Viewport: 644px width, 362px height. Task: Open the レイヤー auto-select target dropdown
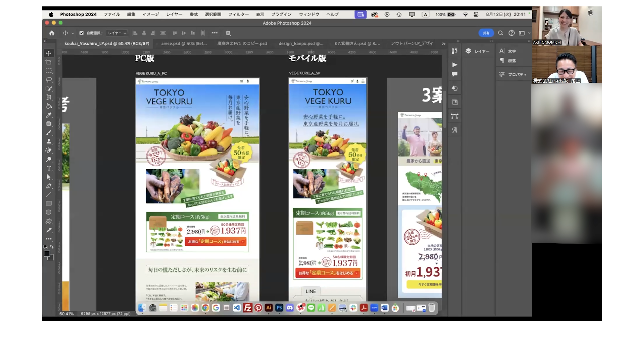(117, 33)
